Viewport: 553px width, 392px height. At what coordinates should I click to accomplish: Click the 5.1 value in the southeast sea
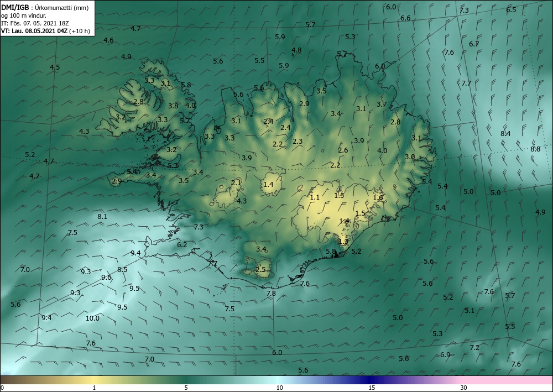[x=469, y=311]
